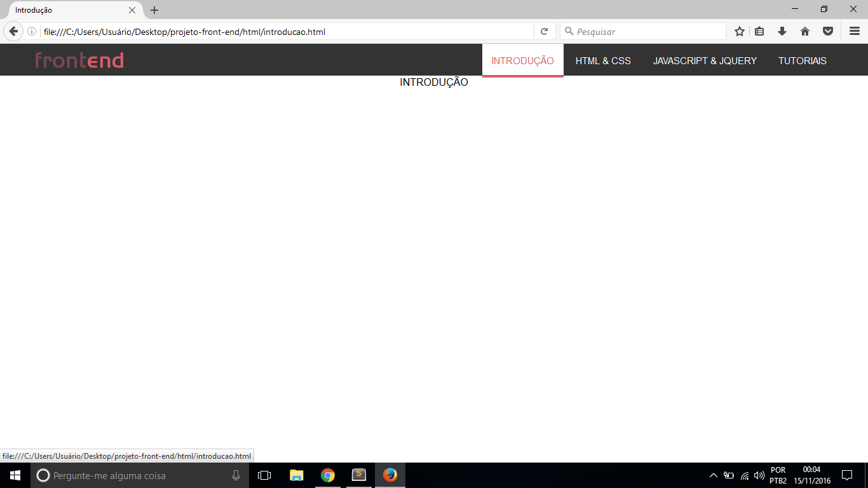868x488 pixels.
Task: Go to JAVASCRIPT & JQUERY page link
Action: pyautogui.click(x=705, y=60)
